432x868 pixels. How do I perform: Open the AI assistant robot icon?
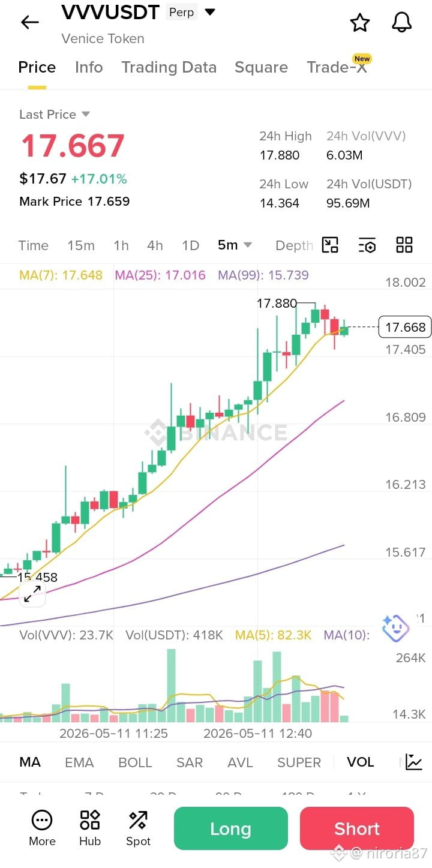395,628
